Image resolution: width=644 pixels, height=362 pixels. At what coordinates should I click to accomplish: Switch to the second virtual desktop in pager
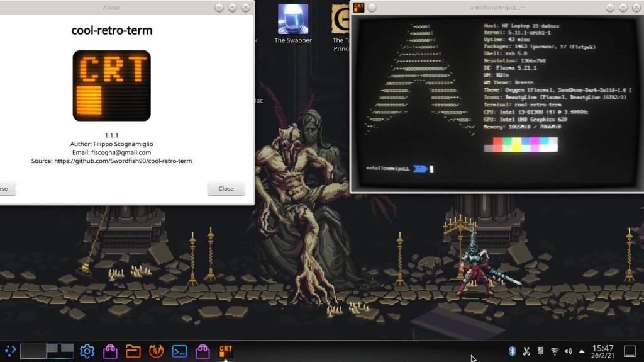pyautogui.click(x=60, y=351)
